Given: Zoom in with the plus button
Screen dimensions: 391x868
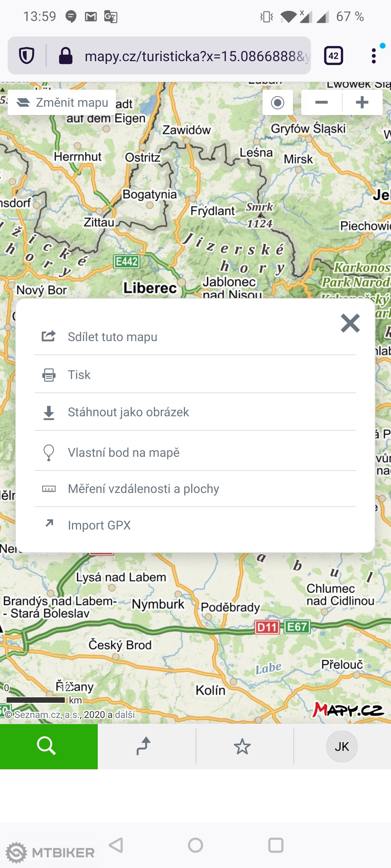Looking at the screenshot, I should coord(362,103).
